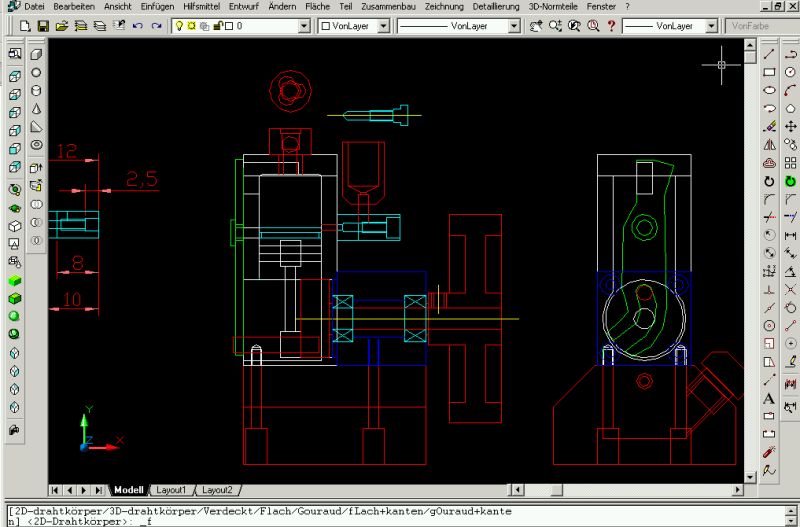
Task: Activate the Move tool
Action: (x=790, y=127)
